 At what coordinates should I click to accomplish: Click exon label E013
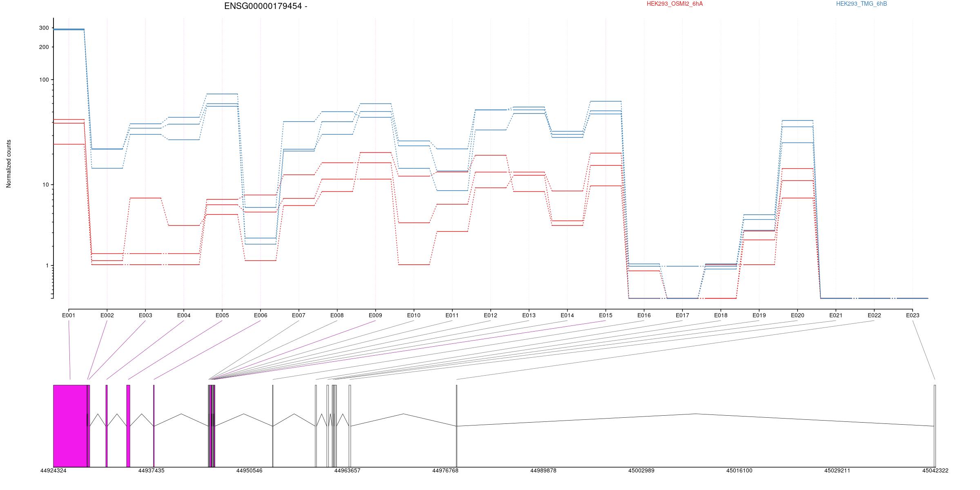(x=529, y=315)
